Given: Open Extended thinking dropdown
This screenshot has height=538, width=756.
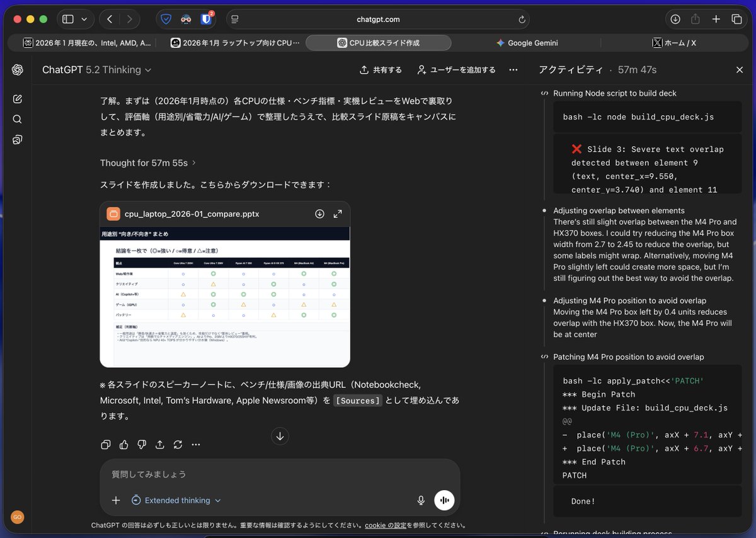Looking at the screenshot, I should (176, 500).
